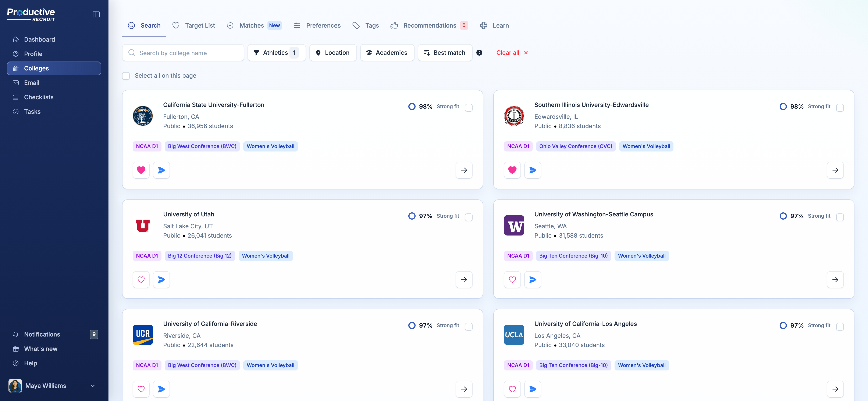The image size is (868, 401).
Task: Go to Checklists in sidebar
Action: (54, 97)
